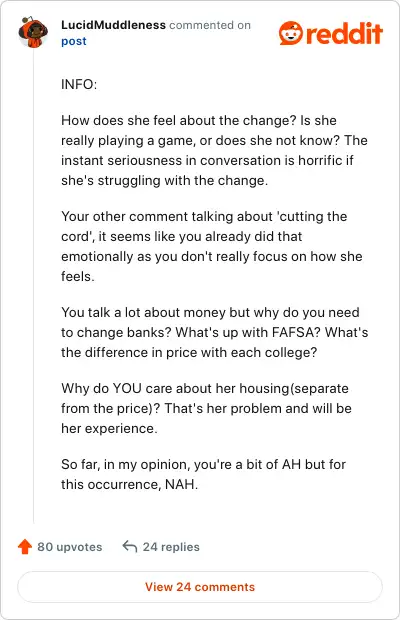Click the final paragraph starting 'So far'
This screenshot has height=620, width=400.
click(203, 474)
